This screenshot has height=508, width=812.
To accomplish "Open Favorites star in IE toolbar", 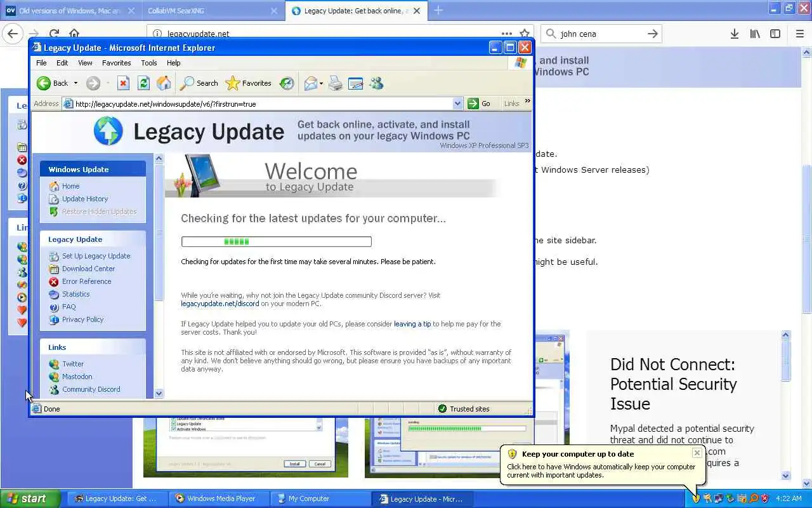I will pyautogui.click(x=249, y=83).
